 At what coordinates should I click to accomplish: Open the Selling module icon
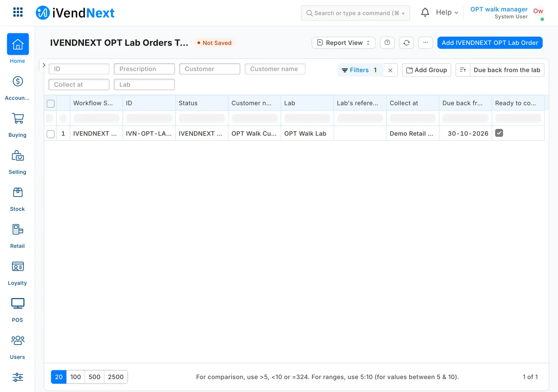[x=18, y=155]
